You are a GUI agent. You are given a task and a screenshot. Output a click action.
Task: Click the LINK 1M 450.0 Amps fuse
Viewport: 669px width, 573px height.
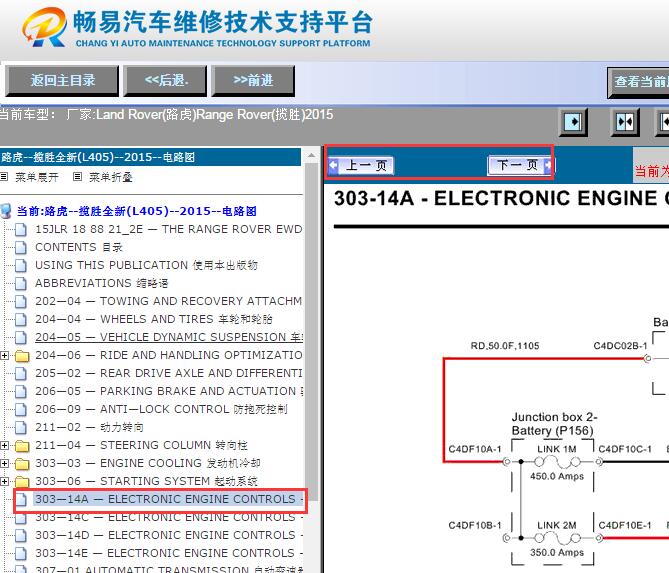557,462
